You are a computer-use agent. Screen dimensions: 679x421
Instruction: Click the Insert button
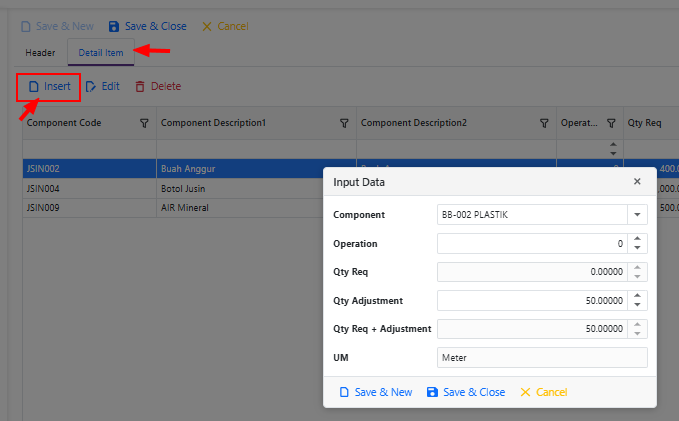pyautogui.click(x=49, y=87)
